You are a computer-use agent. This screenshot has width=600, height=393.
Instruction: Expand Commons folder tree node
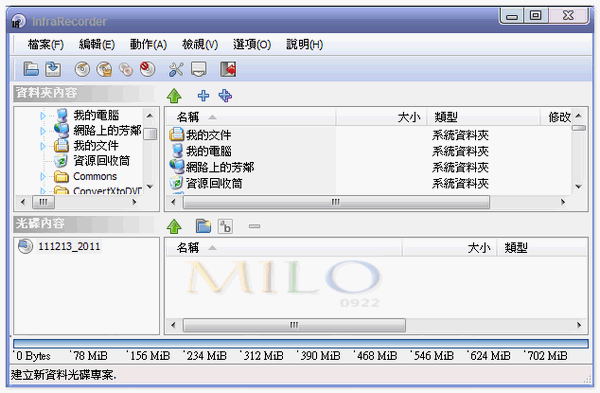43,176
